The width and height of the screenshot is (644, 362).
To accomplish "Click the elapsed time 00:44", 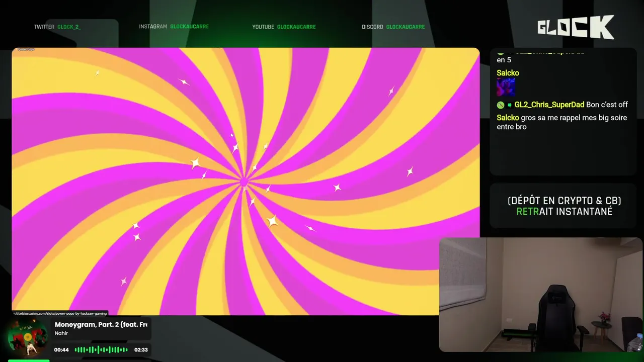I will [x=61, y=350].
